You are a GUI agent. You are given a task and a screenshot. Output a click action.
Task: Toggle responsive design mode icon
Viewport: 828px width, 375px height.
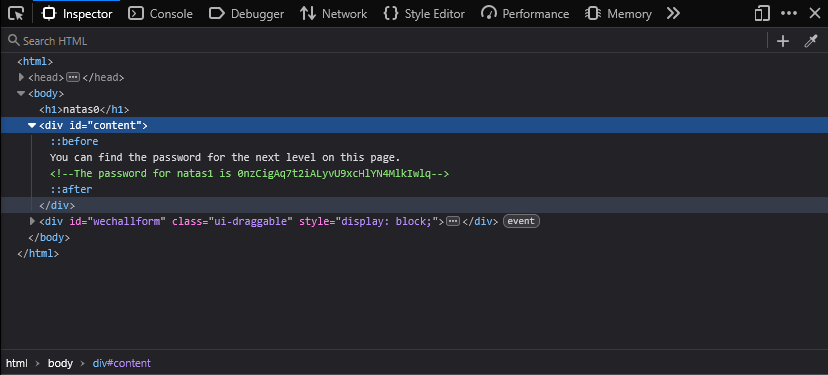pos(762,14)
